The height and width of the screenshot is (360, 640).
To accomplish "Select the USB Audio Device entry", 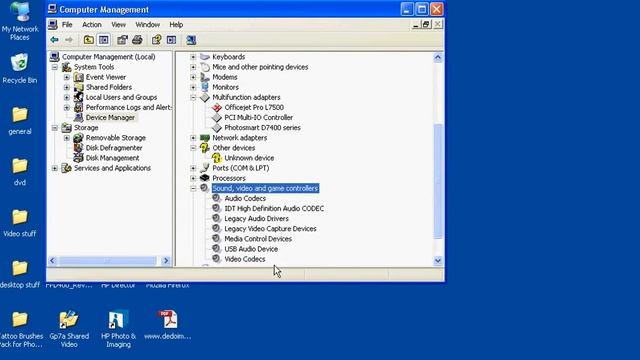I will coord(251,249).
